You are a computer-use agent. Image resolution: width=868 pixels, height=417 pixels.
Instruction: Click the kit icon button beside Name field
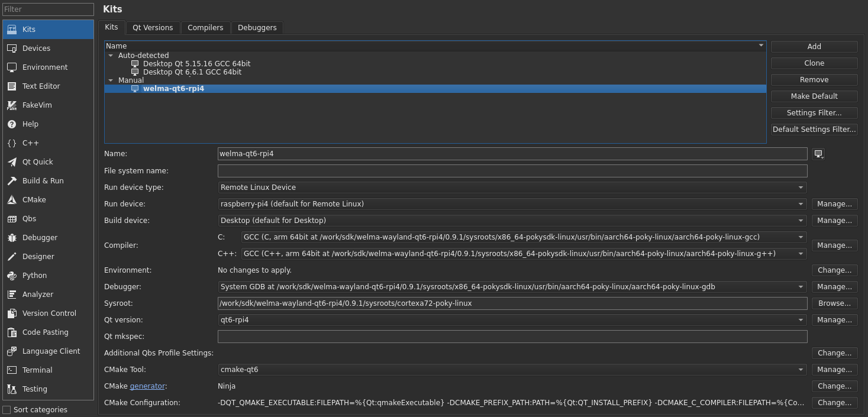click(x=818, y=154)
